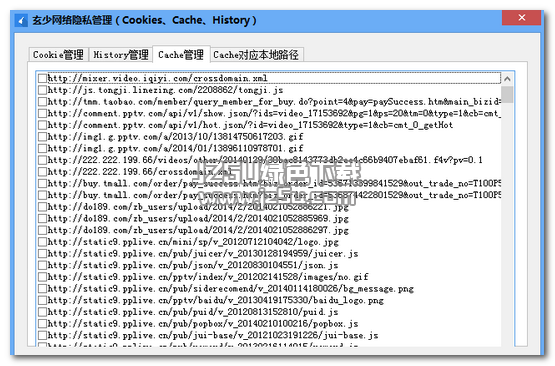
Task: Tick the static9.pplive.cn baidu_logo.png checkbox
Action: click(x=42, y=300)
